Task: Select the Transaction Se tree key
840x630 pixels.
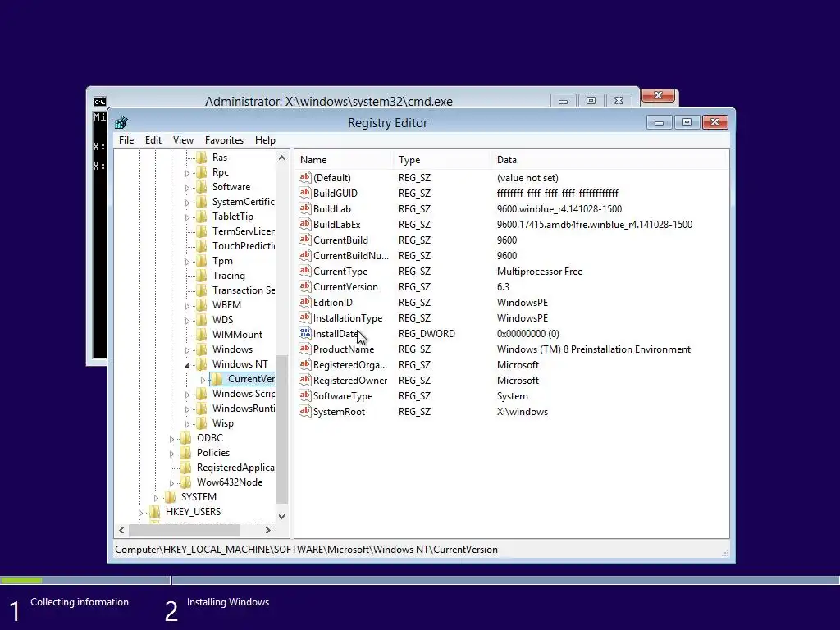Action: coord(244,290)
